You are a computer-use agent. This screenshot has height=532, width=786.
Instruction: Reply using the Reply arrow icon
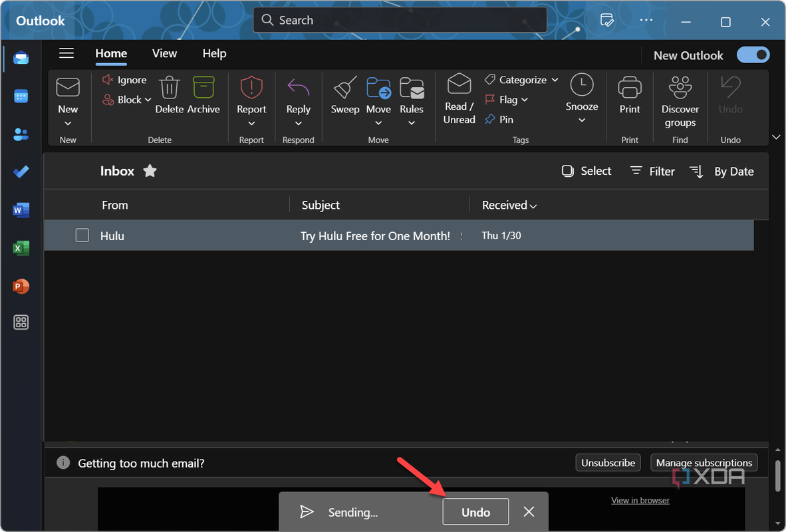(299, 87)
